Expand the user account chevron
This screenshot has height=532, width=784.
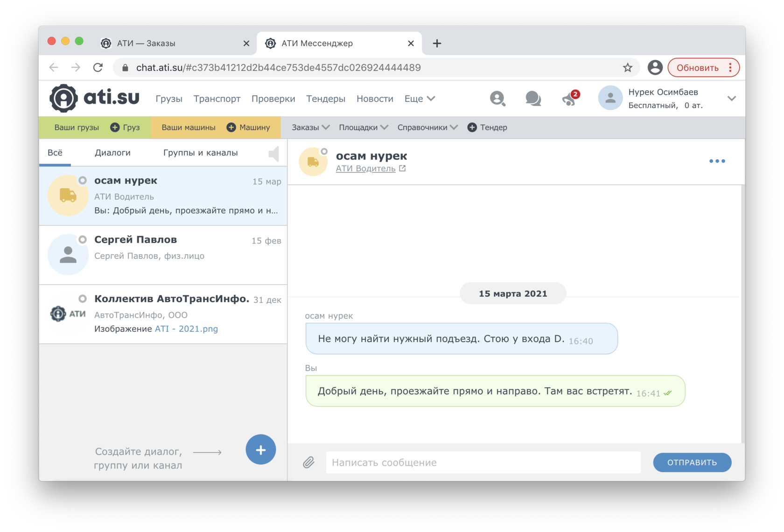[x=731, y=98]
